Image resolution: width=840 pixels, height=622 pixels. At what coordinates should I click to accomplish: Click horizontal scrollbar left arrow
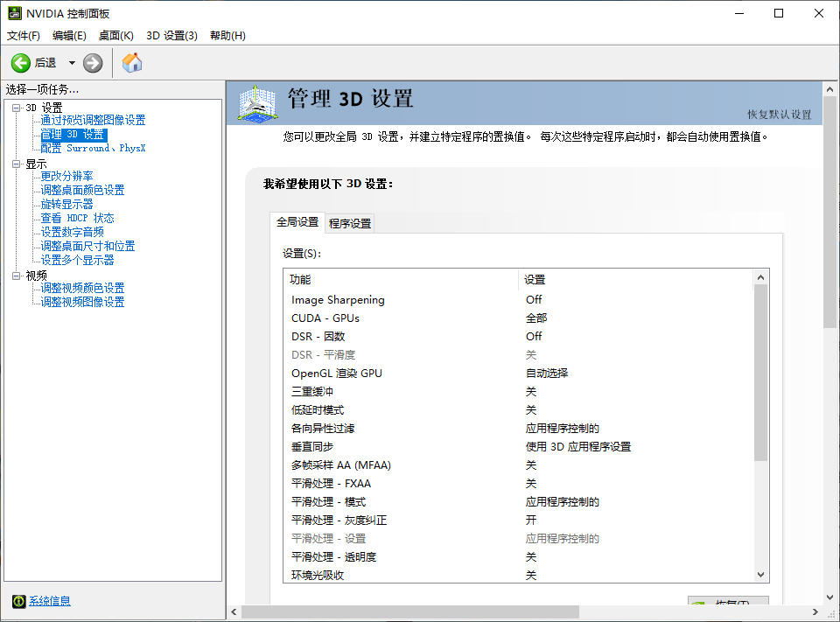(x=234, y=612)
